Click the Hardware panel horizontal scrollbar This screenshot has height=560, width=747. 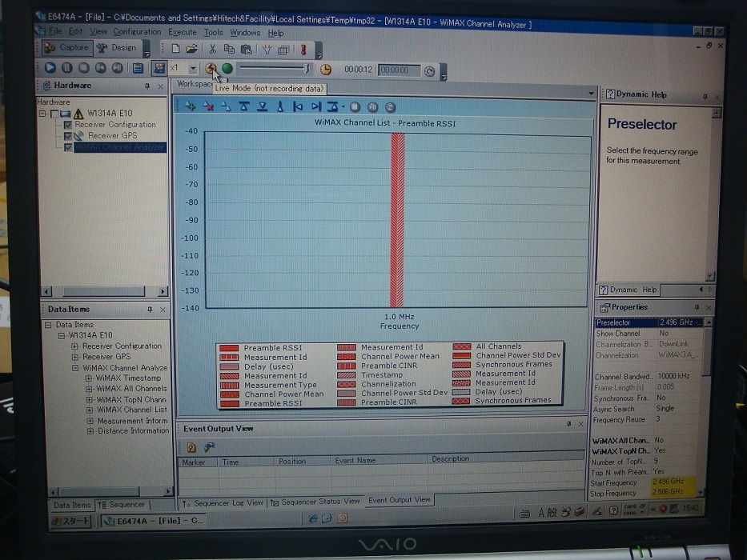click(104, 291)
